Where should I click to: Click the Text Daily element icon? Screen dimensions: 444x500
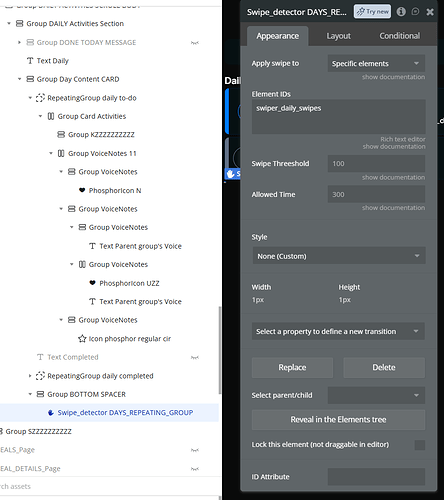(30, 61)
